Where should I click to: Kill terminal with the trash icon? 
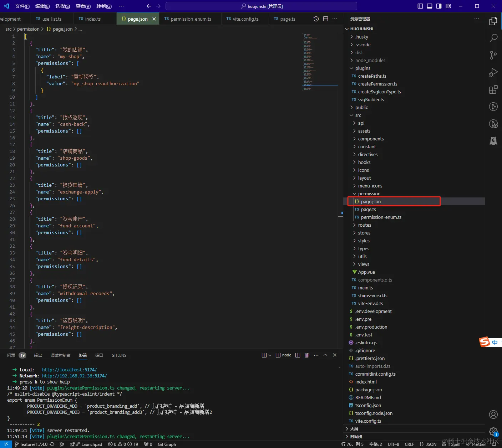click(307, 355)
